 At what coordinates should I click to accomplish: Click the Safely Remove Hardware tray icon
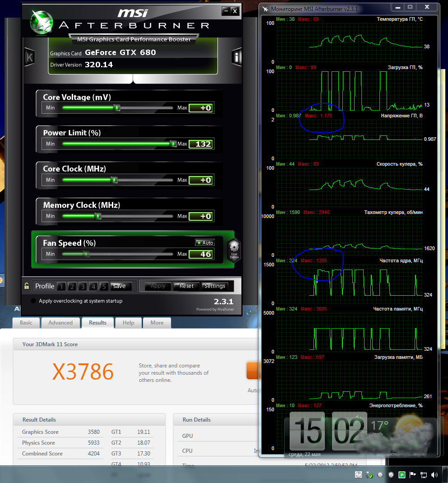click(369, 475)
